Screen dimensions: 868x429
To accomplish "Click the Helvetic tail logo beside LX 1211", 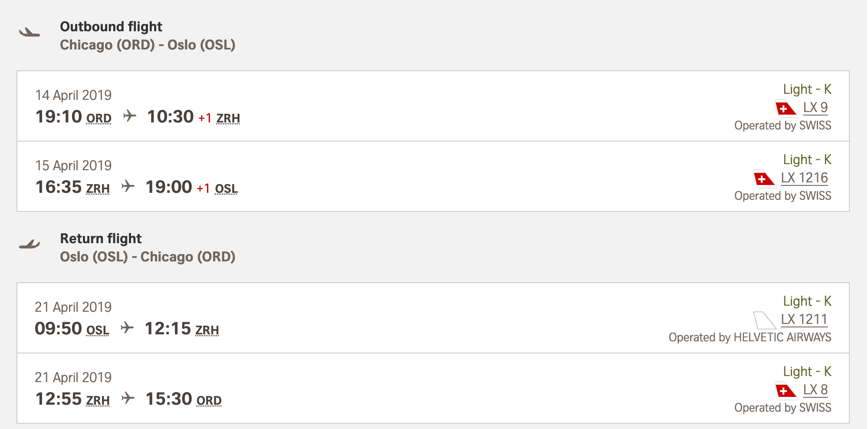I will (764, 320).
